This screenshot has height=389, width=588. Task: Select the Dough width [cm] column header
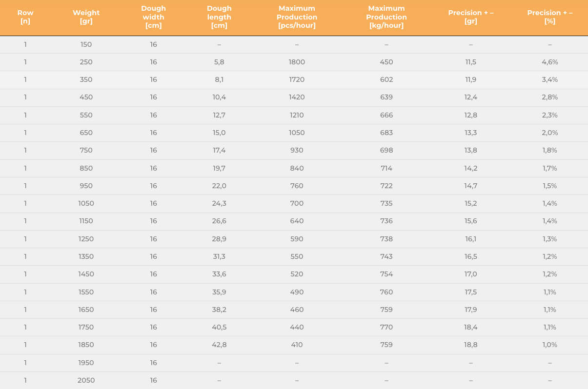153,17
